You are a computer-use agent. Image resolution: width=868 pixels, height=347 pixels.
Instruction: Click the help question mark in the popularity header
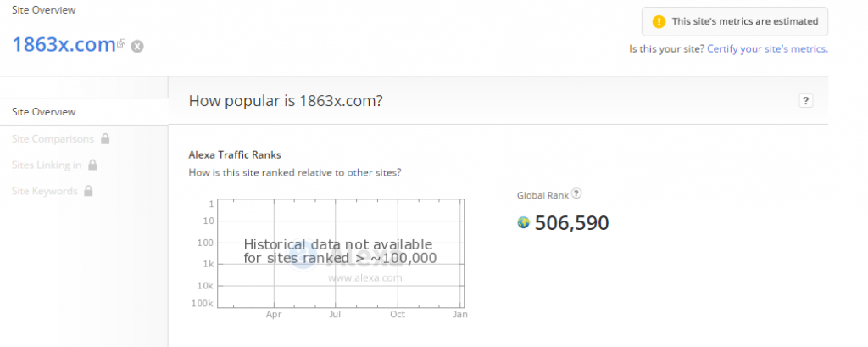pos(806,101)
